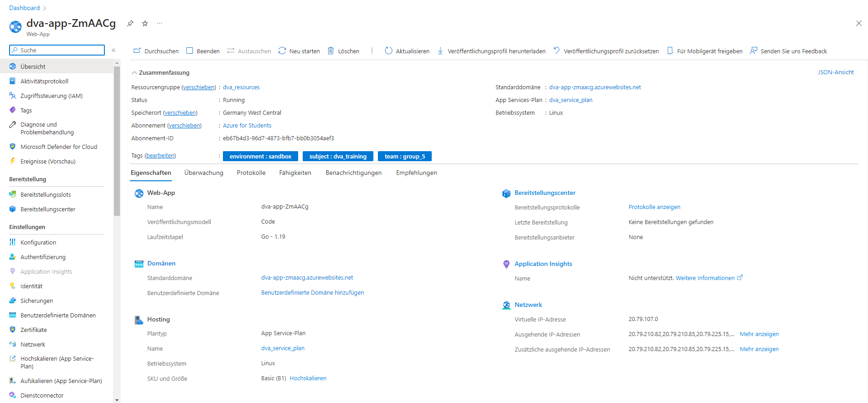Switch to the Überwachung tab

[x=204, y=173]
